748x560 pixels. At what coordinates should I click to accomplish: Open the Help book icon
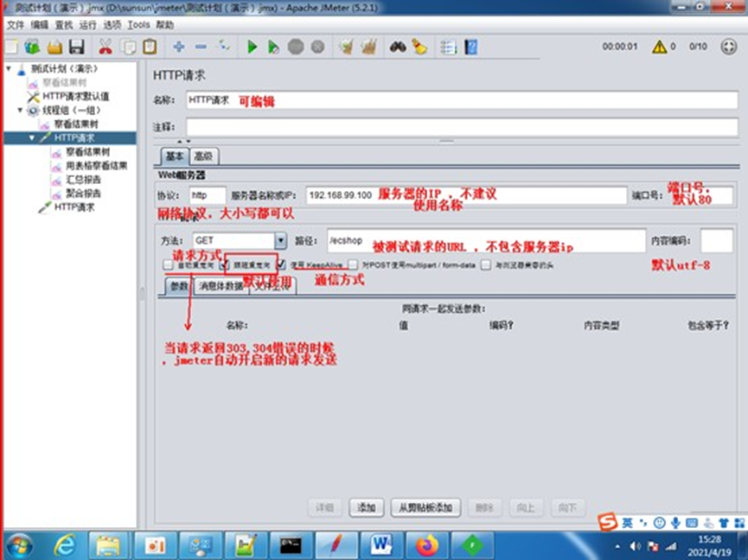470,47
